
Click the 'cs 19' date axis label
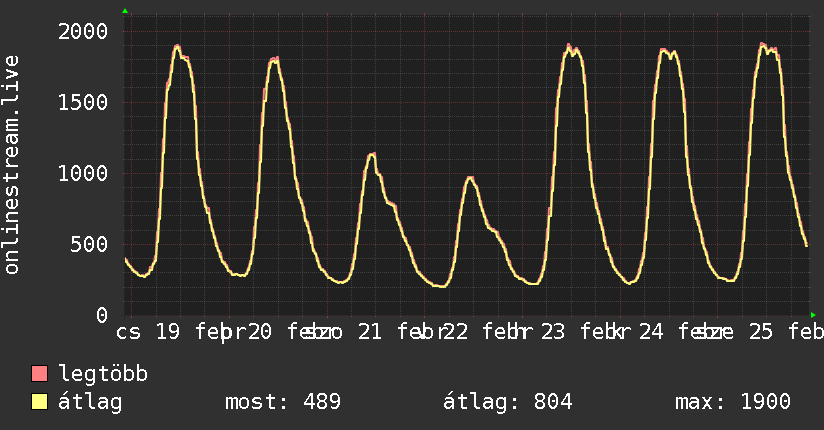click(x=148, y=332)
